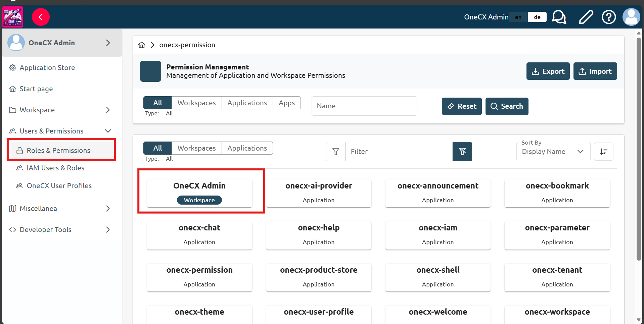Image resolution: width=644 pixels, height=324 pixels.
Task: Navigate to IAM Users & Roles
Action: 55,168
